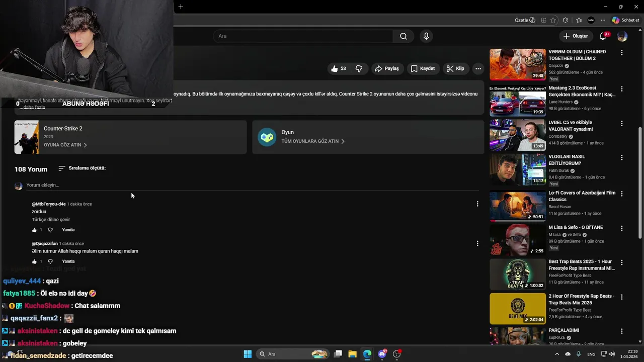Open YouTube account avatar menu

coord(622,36)
